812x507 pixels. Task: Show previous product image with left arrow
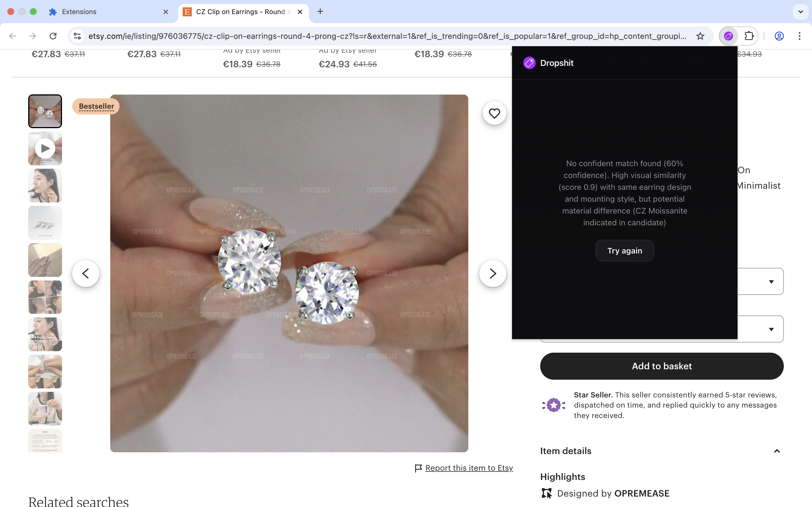tap(85, 273)
